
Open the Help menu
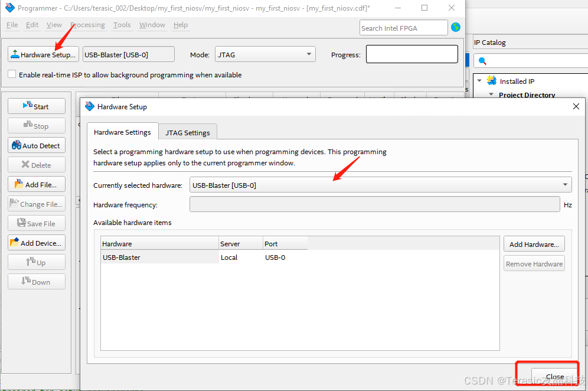181,25
